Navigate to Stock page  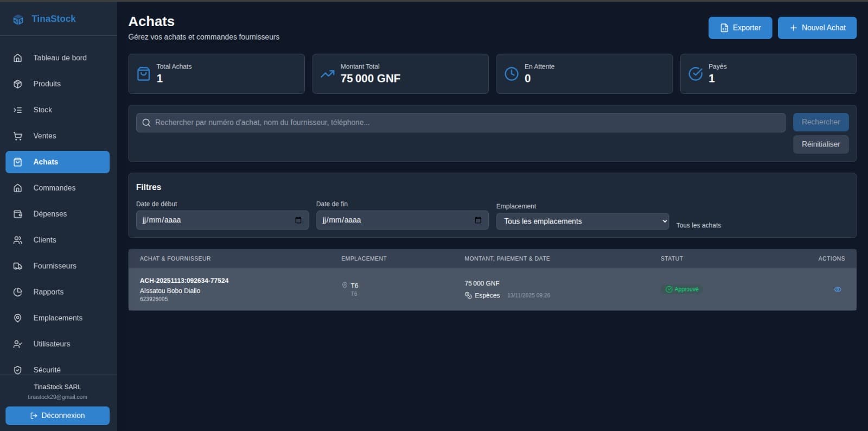coord(58,110)
